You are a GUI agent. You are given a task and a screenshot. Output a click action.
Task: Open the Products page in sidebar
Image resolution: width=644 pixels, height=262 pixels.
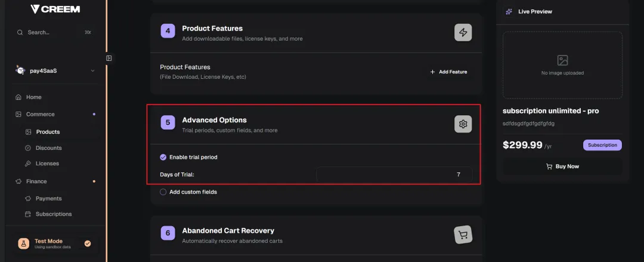[48, 132]
